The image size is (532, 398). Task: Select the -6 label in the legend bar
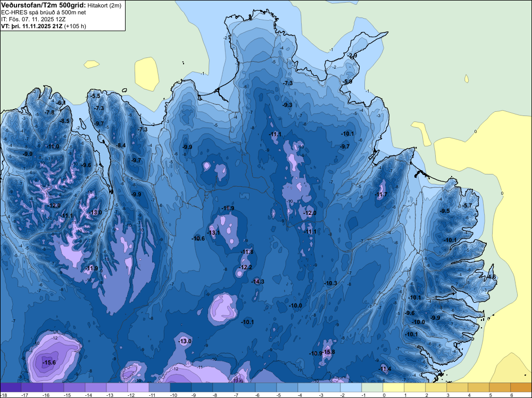click(258, 395)
